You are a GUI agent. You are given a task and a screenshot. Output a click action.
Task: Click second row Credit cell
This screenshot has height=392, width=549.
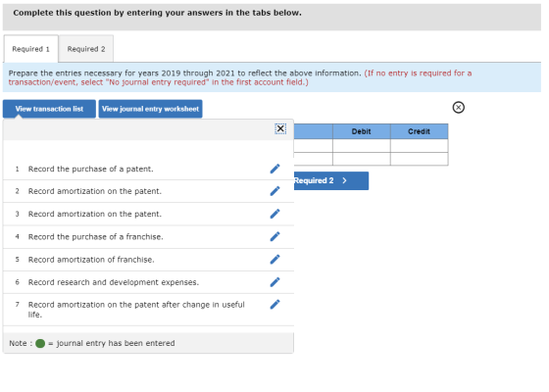420,159
